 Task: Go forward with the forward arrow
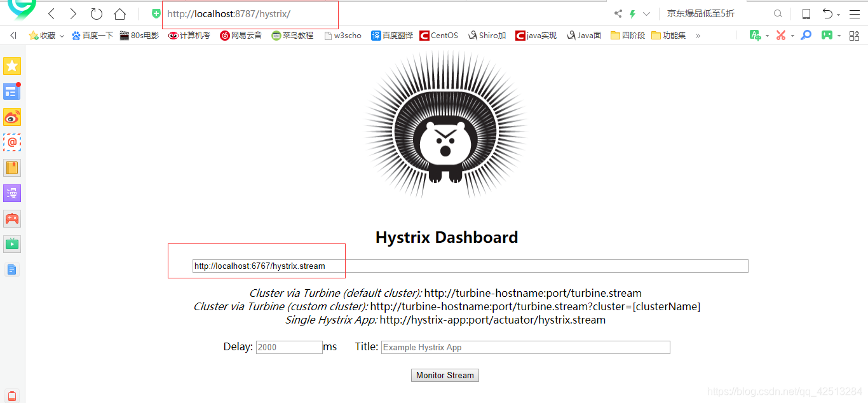point(73,14)
